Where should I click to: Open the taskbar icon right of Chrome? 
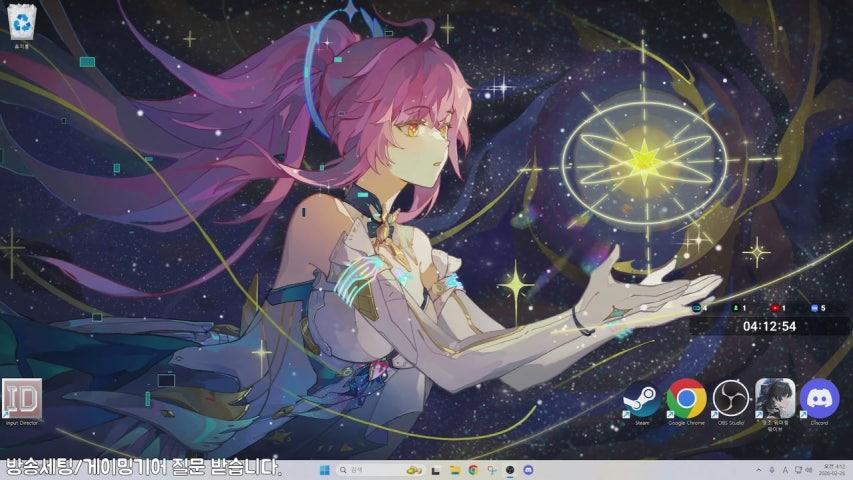click(x=492, y=470)
